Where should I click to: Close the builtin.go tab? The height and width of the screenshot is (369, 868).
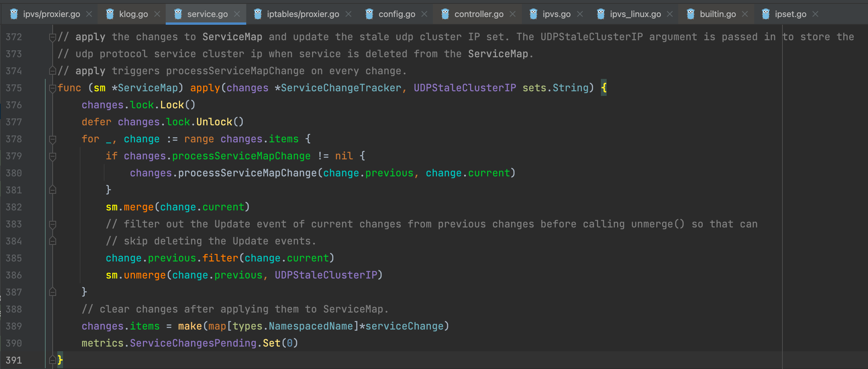click(x=745, y=14)
